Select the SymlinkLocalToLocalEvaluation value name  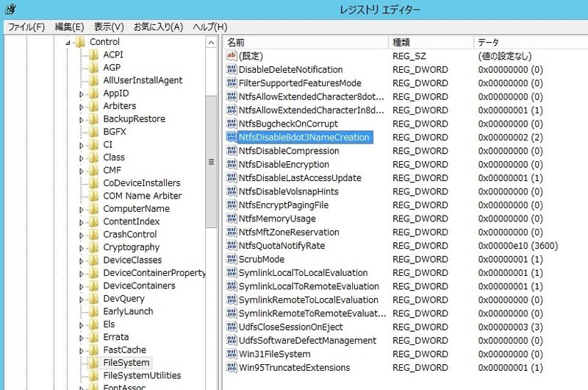click(303, 273)
